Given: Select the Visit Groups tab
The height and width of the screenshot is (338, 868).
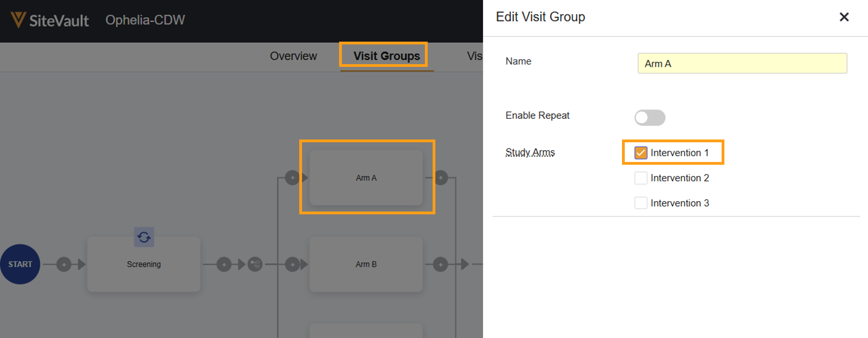Looking at the screenshot, I should pos(386,56).
